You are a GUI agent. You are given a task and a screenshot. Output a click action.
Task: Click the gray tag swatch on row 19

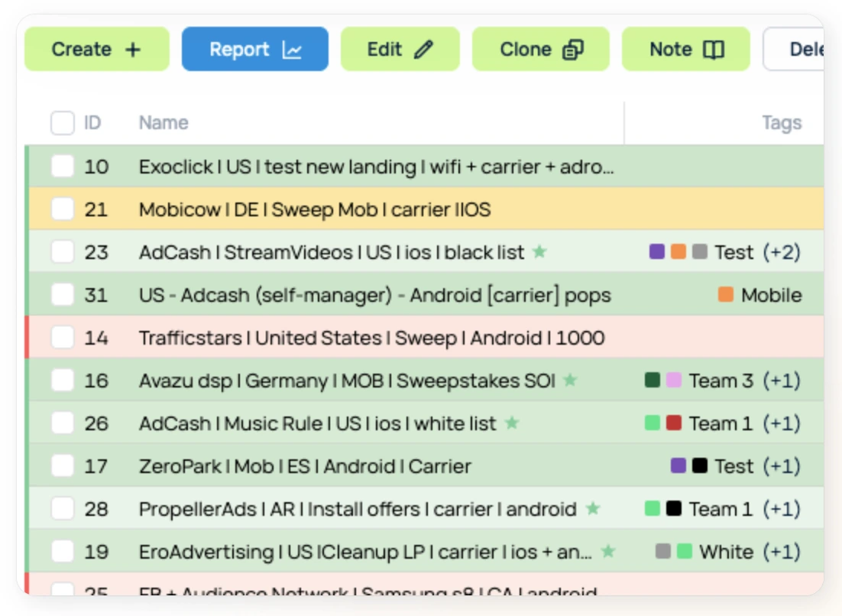pyautogui.click(x=662, y=551)
